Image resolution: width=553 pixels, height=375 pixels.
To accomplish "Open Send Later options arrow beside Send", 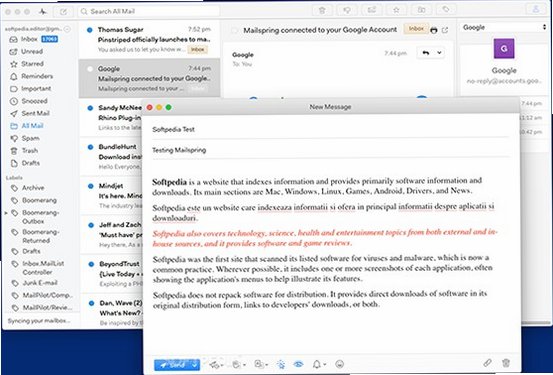I will 195,365.
